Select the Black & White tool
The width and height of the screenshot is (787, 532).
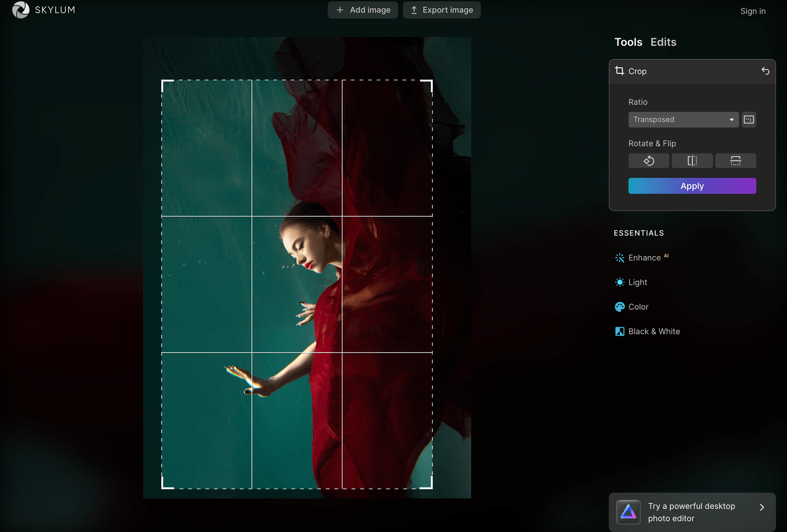tap(654, 331)
